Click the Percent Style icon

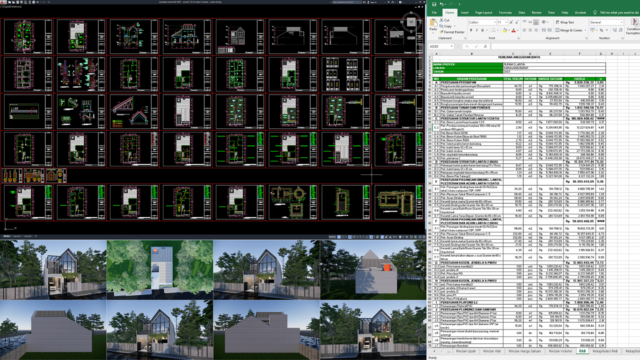(x=601, y=30)
